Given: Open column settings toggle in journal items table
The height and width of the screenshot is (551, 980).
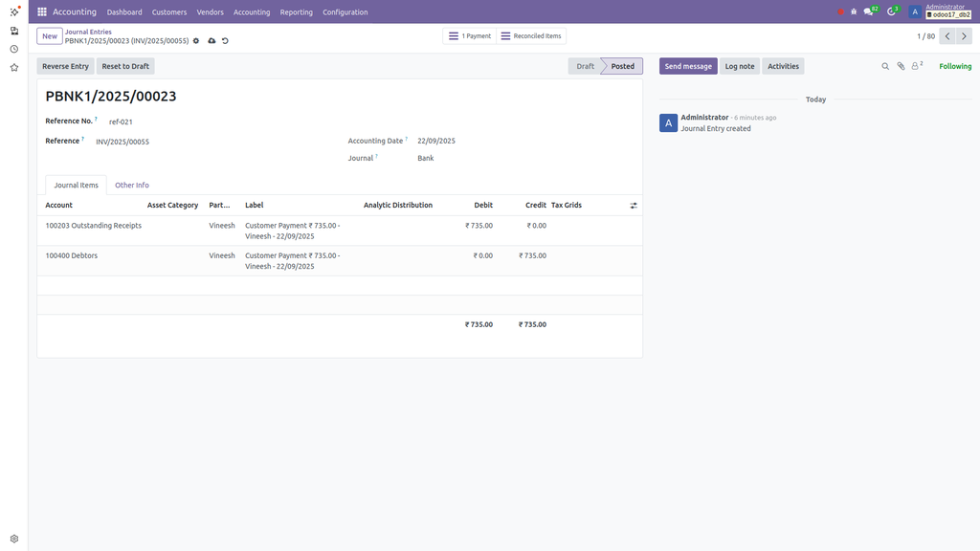Looking at the screenshot, I should pyautogui.click(x=633, y=205).
